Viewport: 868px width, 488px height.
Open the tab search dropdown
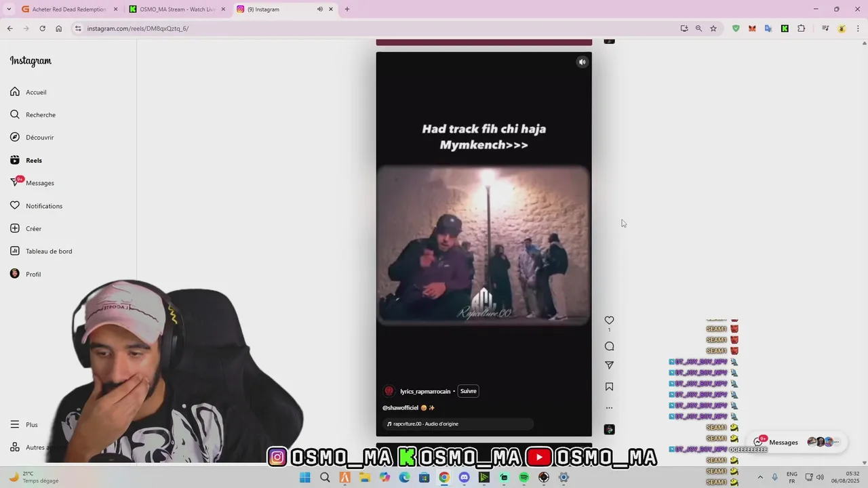(x=9, y=9)
